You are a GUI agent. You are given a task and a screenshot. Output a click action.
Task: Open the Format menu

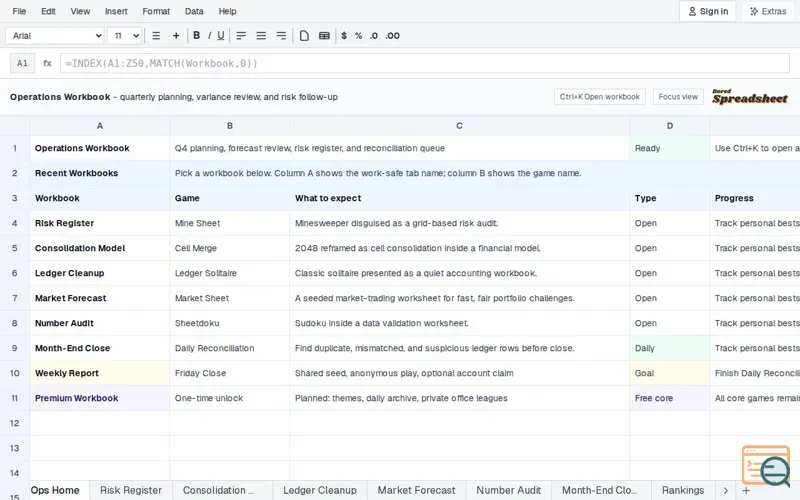(156, 11)
